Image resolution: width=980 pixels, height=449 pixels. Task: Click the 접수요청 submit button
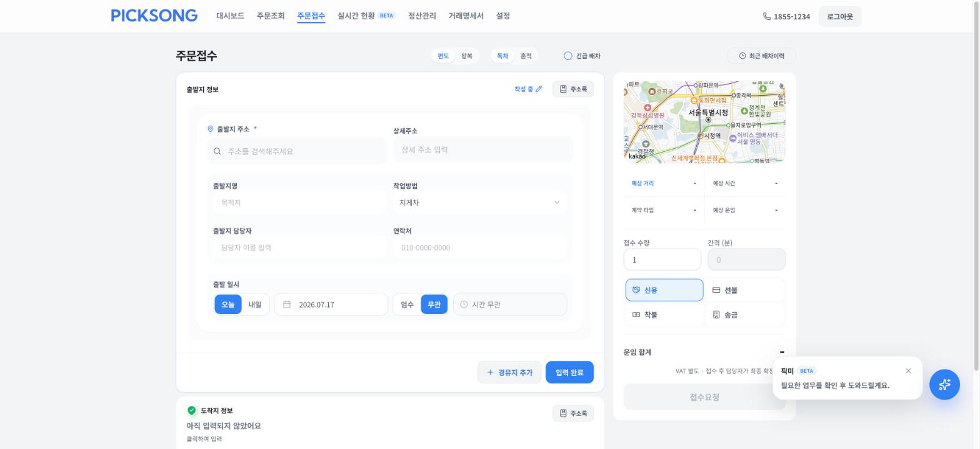[704, 397]
